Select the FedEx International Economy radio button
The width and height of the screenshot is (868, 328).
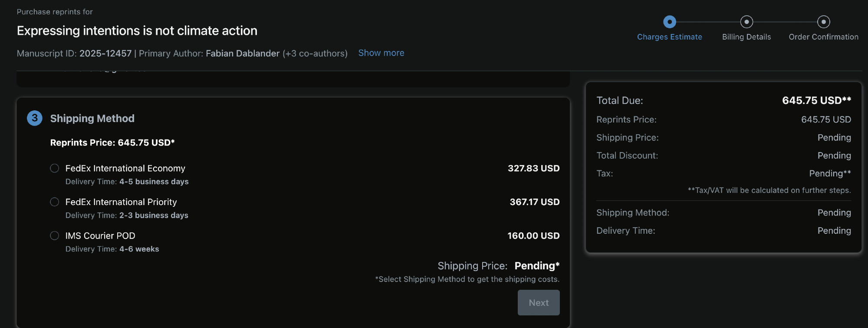point(55,168)
